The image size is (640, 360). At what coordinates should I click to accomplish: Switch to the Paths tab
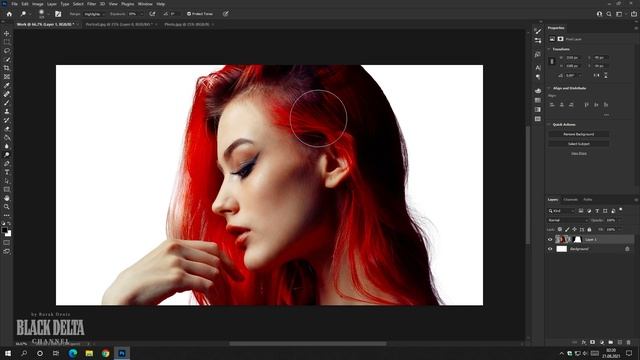pos(588,200)
